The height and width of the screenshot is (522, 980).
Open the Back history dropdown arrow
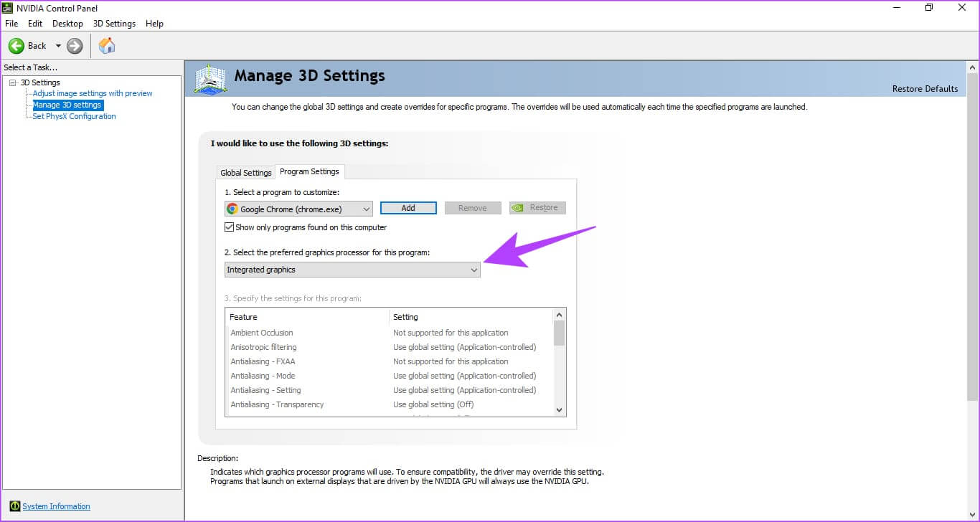click(x=58, y=46)
